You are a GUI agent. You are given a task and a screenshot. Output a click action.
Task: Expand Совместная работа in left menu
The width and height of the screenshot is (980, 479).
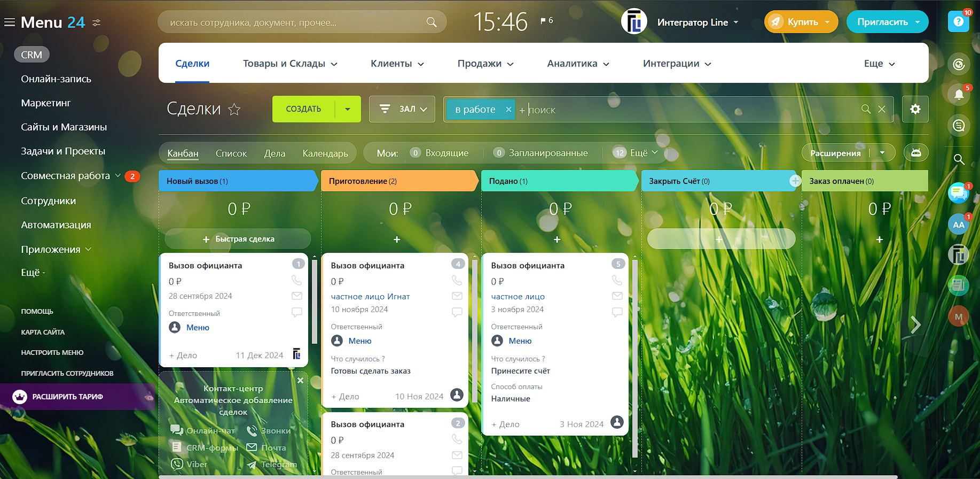[x=118, y=175]
